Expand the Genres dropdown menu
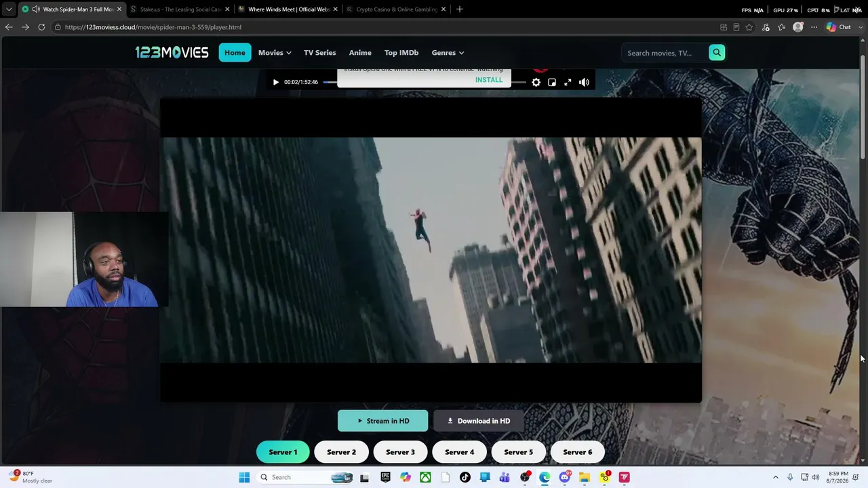This screenshot has height=488, width=868. click(448, 53)
